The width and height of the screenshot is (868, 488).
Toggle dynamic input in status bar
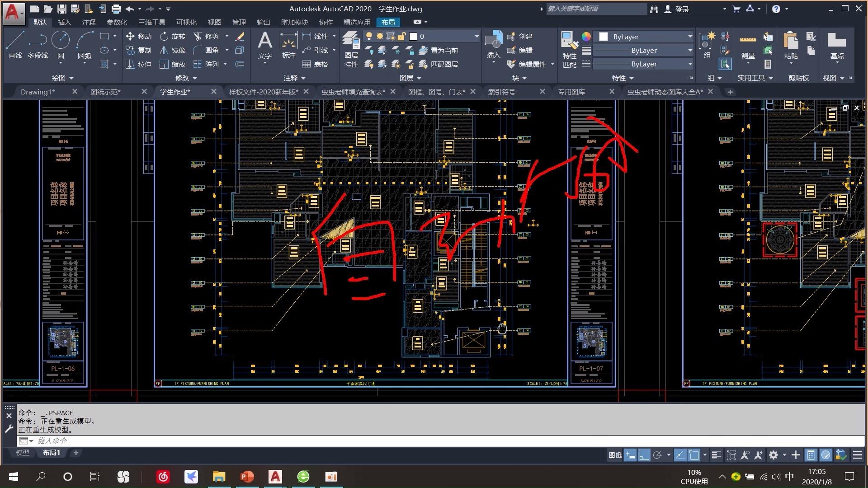(630, 455)
